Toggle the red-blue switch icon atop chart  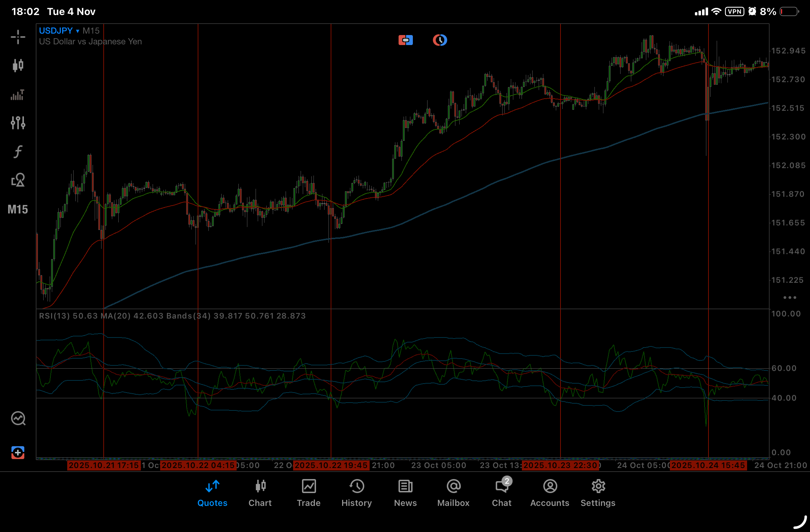point(406,40)
